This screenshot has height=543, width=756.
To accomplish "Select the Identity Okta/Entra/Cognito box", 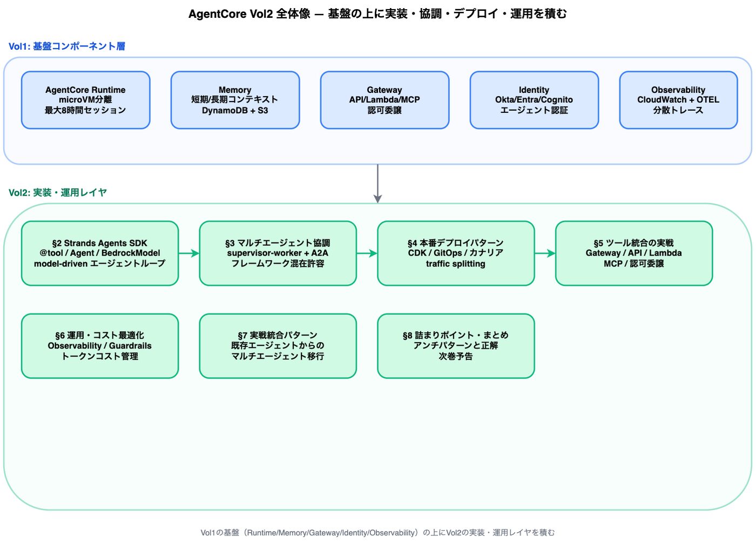I will click(535, 100).
